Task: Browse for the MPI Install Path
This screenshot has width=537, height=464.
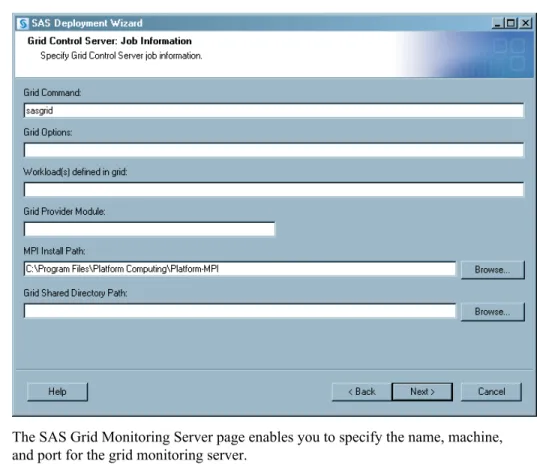Action: (492, 270)
